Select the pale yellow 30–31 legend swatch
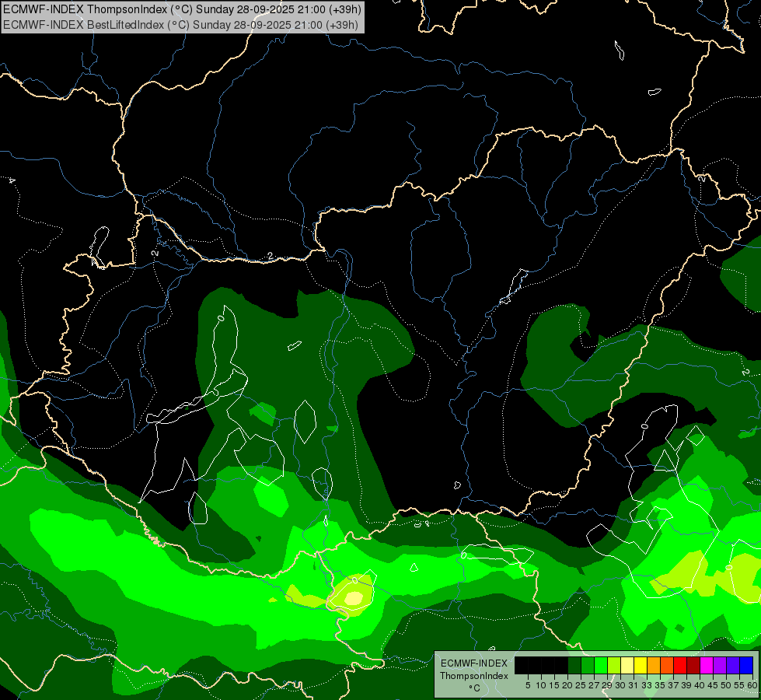 click(627, 665)
